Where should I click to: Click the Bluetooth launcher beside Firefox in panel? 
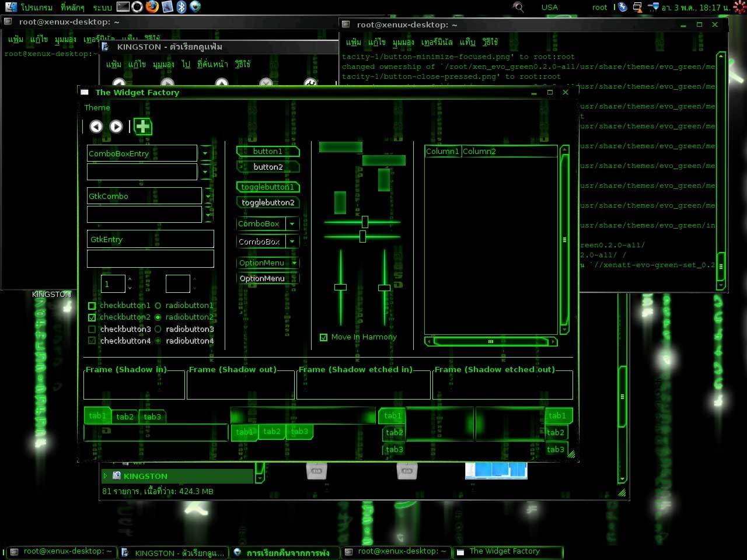click(181, 7)
